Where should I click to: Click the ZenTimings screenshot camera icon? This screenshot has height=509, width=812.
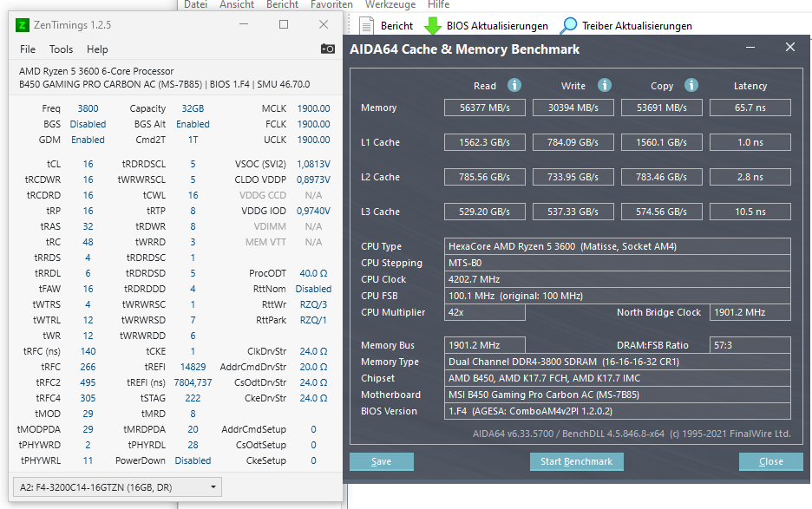pos(327,49)
